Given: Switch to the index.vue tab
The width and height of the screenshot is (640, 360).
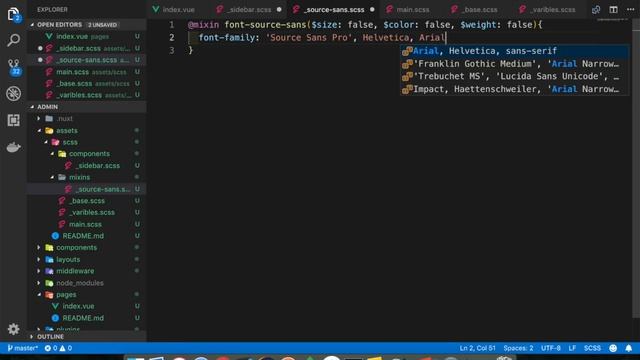Looking at the screenshot, I should 178,9.
